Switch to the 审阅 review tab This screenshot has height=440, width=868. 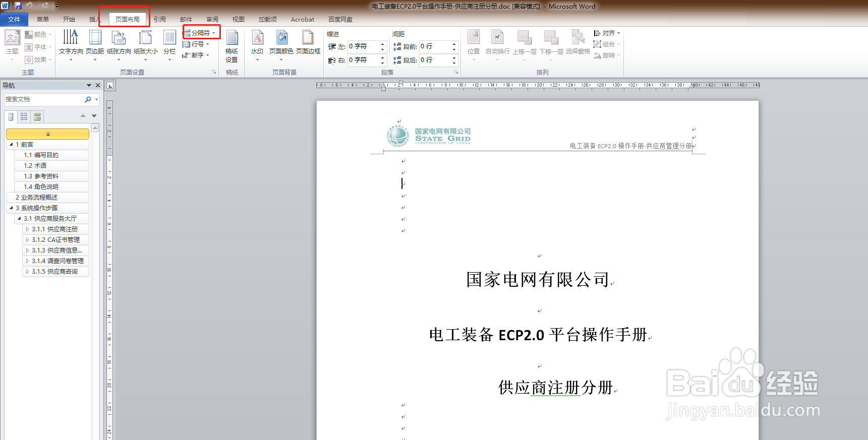[212, 19]
